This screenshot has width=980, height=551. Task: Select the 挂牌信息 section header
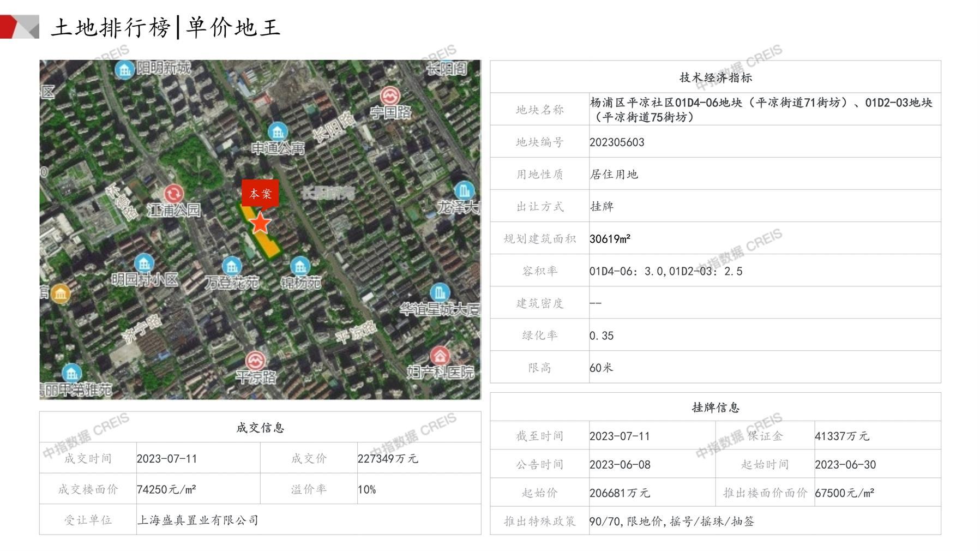coord(715,408)
